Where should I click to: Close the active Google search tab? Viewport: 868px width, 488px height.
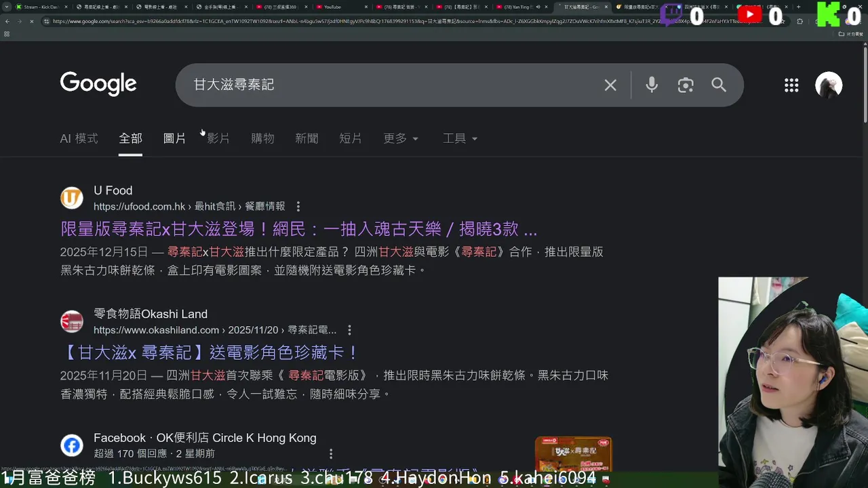pos(606,7)
